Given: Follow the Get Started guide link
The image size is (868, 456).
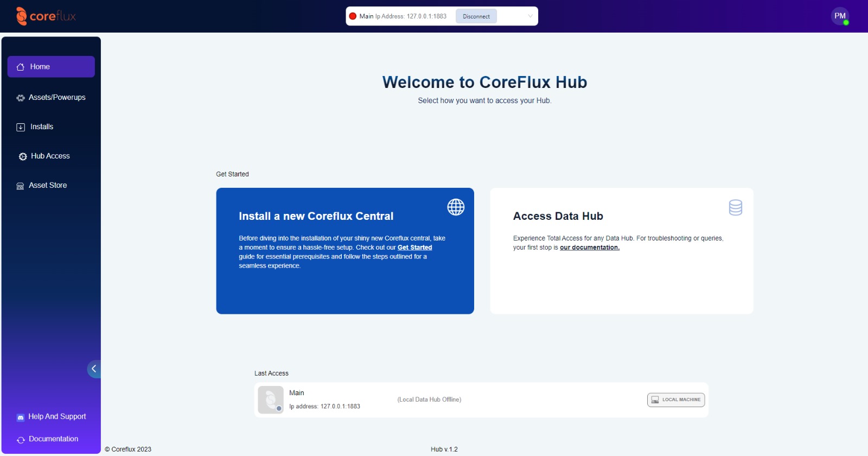Looking at the screenshot, I should (x=414, y=248).
